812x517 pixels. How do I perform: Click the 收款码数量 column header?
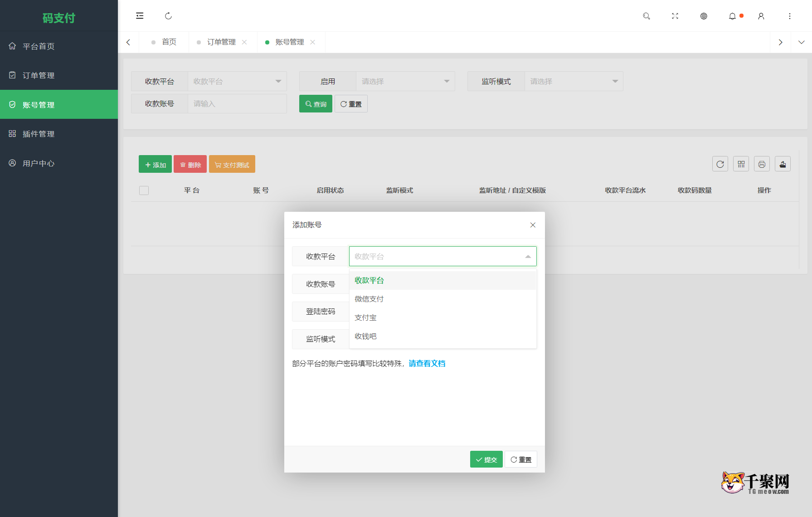tap(695, 190)
